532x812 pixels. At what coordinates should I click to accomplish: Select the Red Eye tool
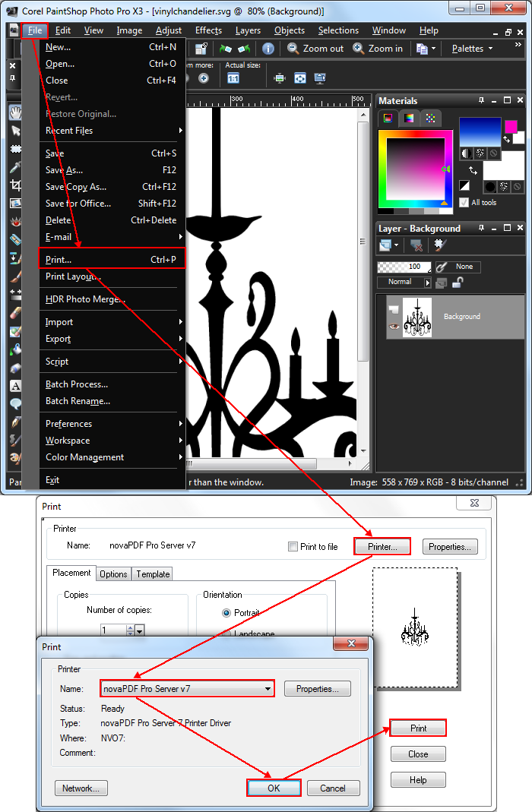[x=15, y=222]
